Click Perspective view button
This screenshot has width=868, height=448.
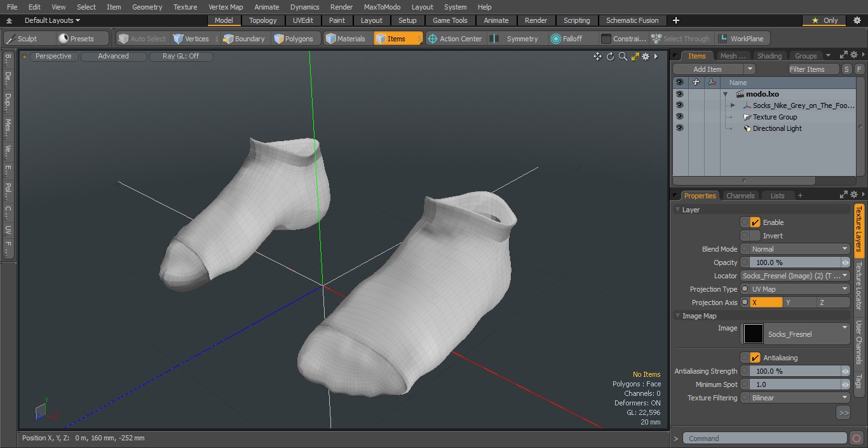tap(53, 56)
